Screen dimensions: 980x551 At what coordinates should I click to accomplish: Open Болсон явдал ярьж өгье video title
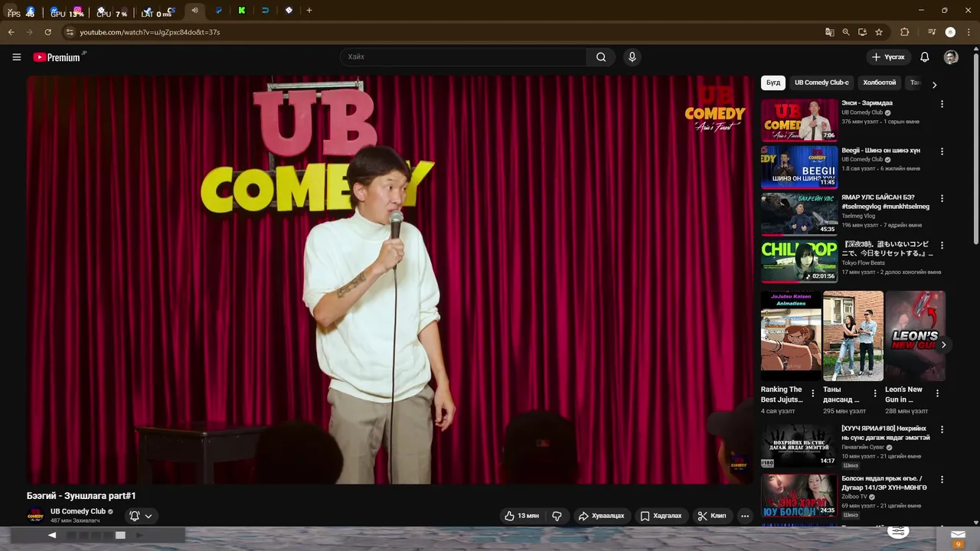[884, 483]
